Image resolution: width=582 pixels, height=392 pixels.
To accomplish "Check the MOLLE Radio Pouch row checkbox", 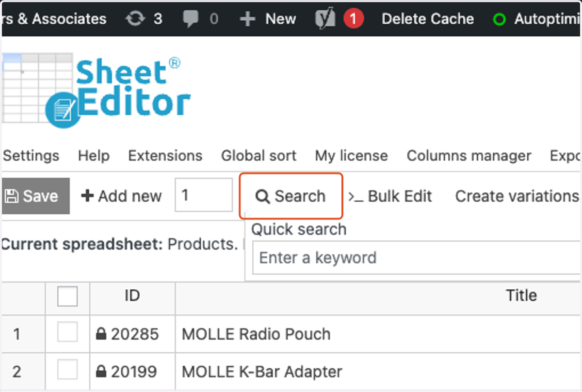I will click(67, 333).
